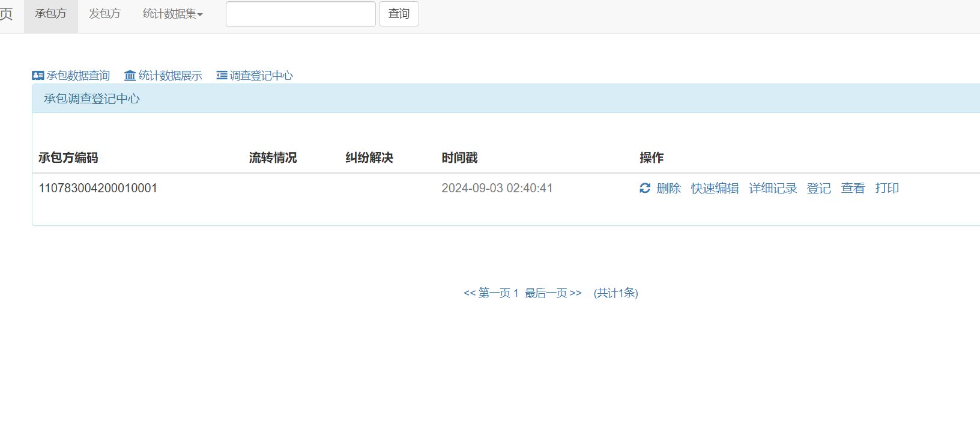The height and width of the screenshot is (426, 980).
Task: Click the 登记 action link
Action: click(x=818, y=188)
